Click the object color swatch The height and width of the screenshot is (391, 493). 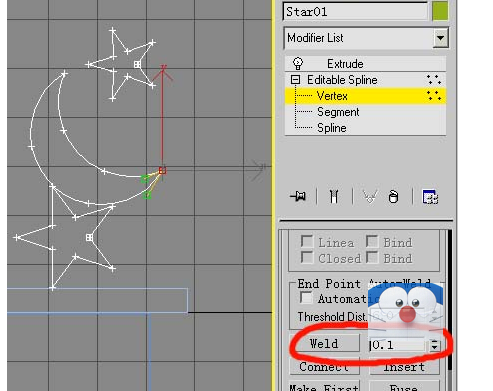(440, 11)
